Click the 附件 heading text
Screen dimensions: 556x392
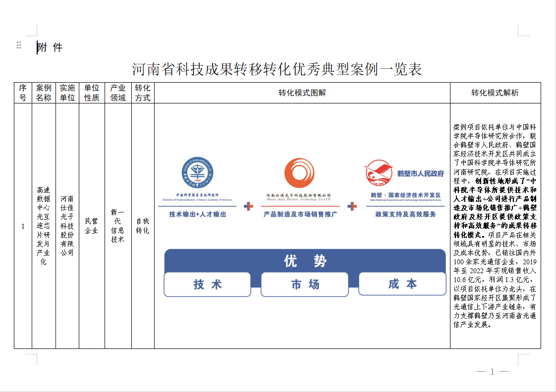(x=50, y=48)
